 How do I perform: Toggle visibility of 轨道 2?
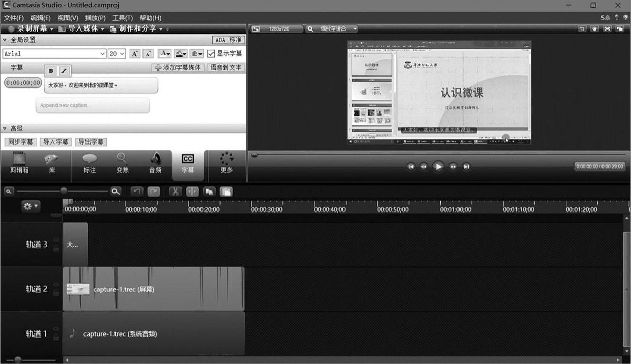(56, 285)
